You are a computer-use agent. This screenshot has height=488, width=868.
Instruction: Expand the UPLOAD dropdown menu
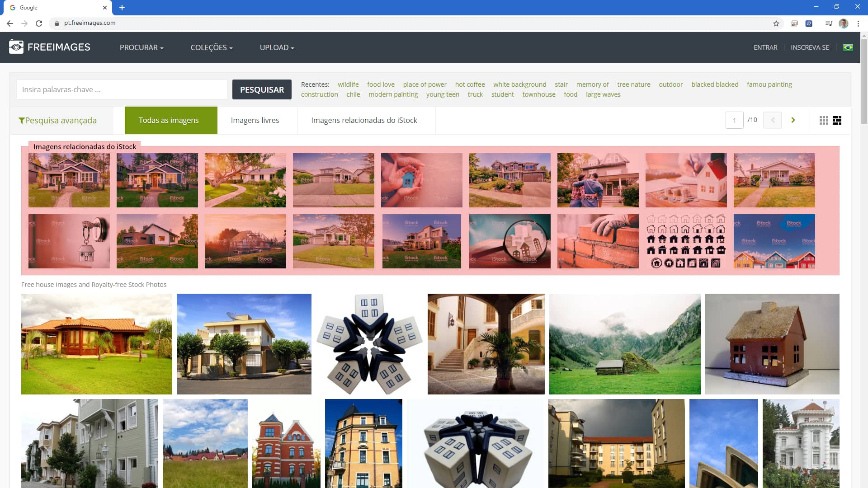[x=277, y=47]
